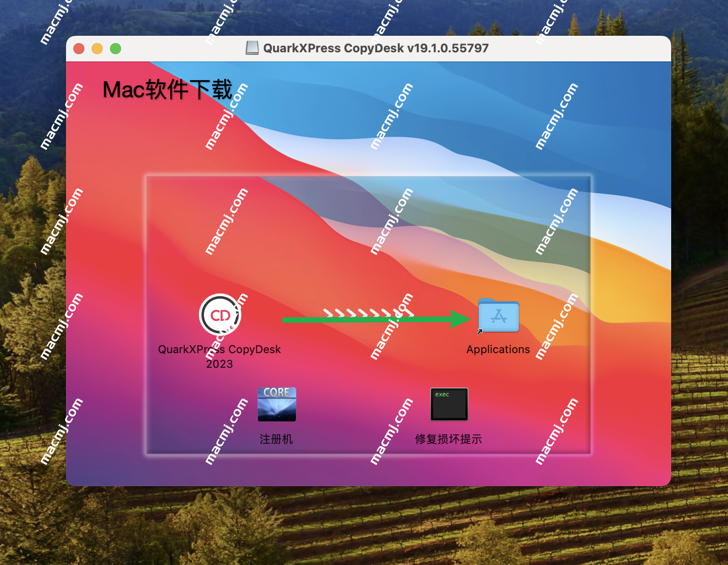Open the Applications folder shortcut
The height and width of the screenshot is (565, 728).
click(498, 316)
